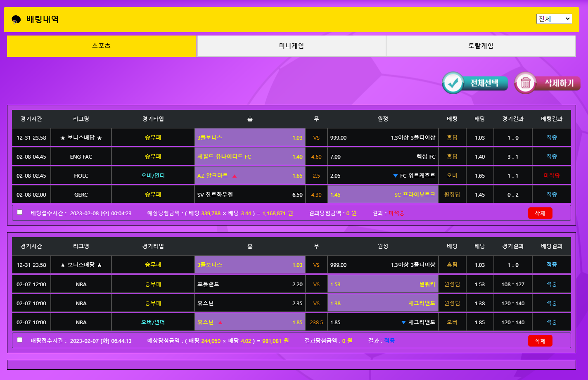This screenshot has width=588, height=380.
Task: Switch to the 토탈게임 tab
Action: [481, 46]
